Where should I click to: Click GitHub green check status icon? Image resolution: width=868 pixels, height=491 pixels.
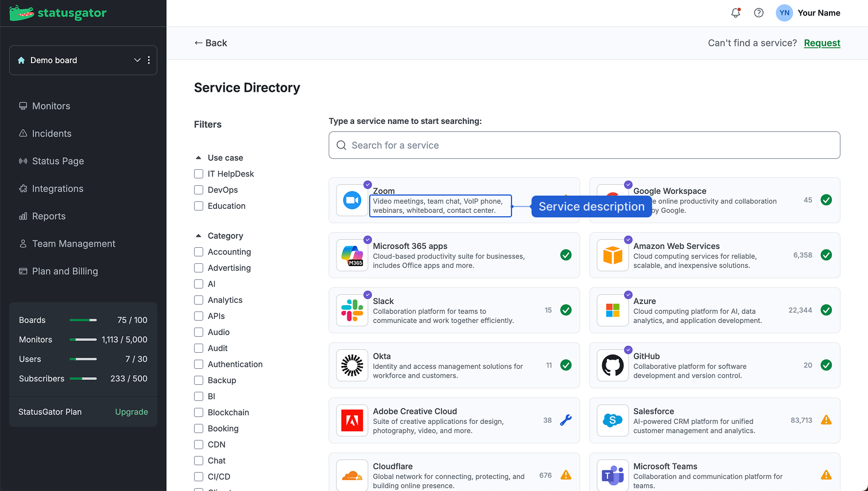[x=826, y=365]
